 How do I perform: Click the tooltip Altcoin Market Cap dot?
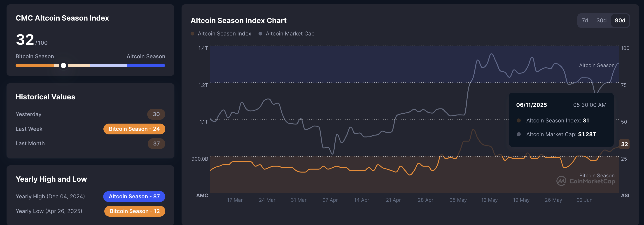click(x=518, y=134)
